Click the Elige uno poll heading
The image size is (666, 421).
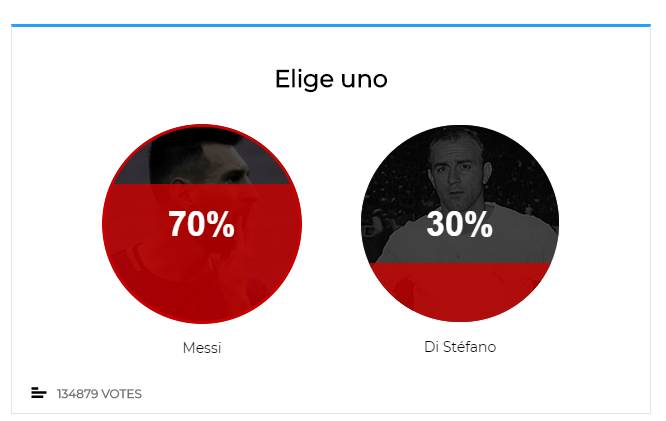(331, 79)
